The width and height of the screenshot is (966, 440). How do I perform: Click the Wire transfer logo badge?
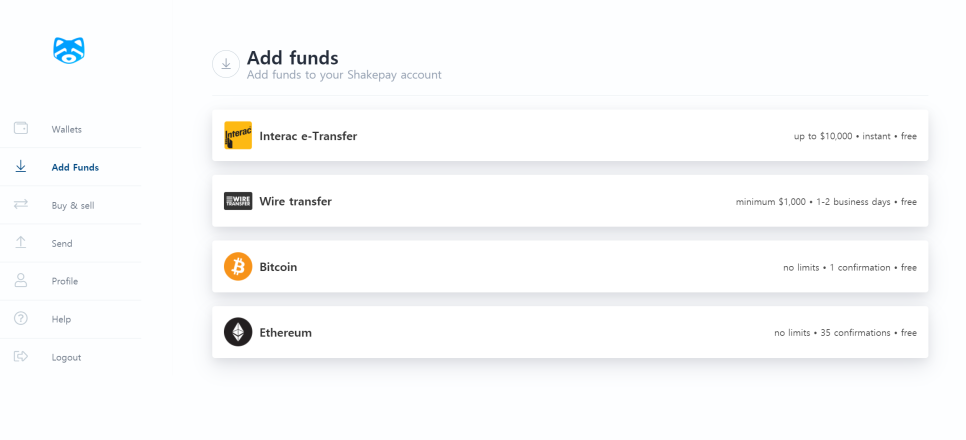(x=238, y=201)
